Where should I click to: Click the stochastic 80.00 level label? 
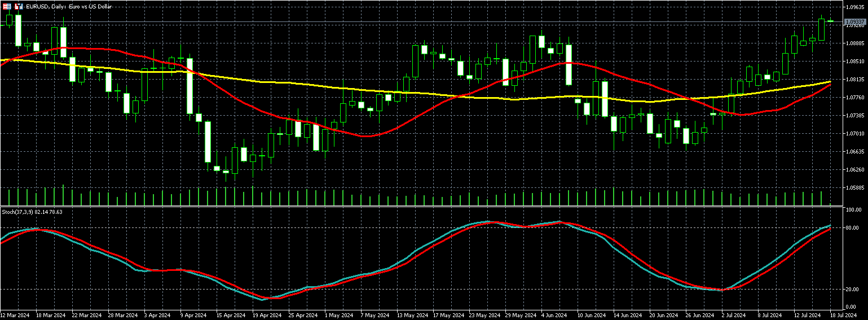coord(851,228)
